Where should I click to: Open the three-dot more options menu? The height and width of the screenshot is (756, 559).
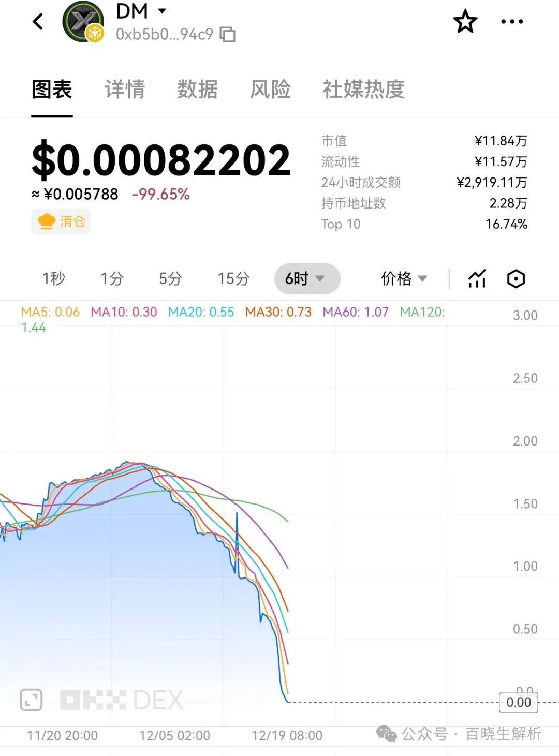(x=512, y=21)
